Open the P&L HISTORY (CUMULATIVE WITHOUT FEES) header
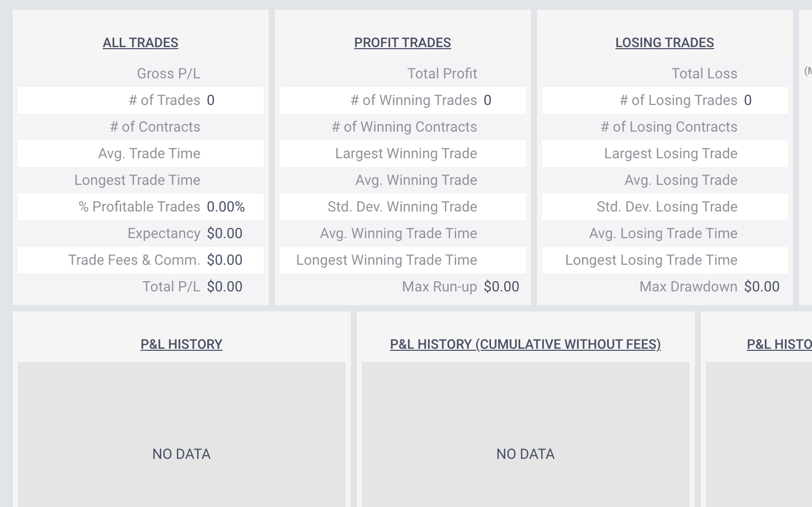812x507 pixels. (526, 344)
